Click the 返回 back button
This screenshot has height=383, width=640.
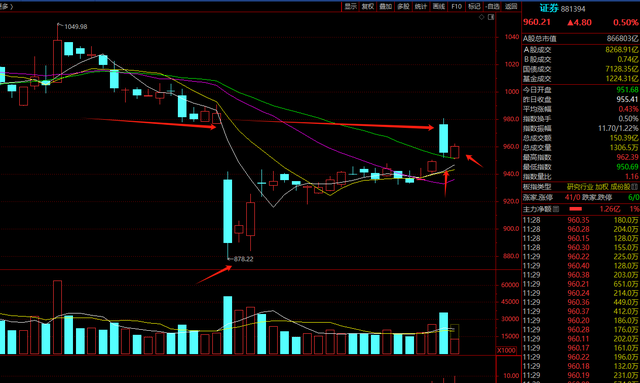511,6
